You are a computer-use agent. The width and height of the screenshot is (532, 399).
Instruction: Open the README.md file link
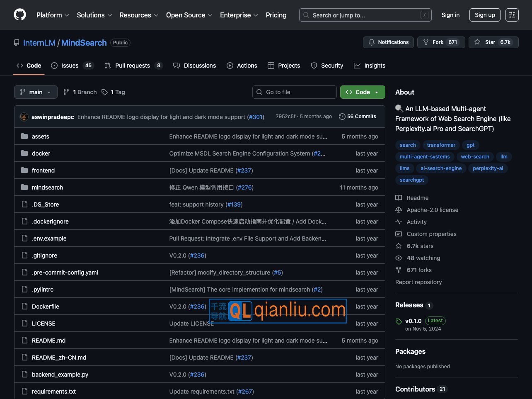[x=48, y=341]
